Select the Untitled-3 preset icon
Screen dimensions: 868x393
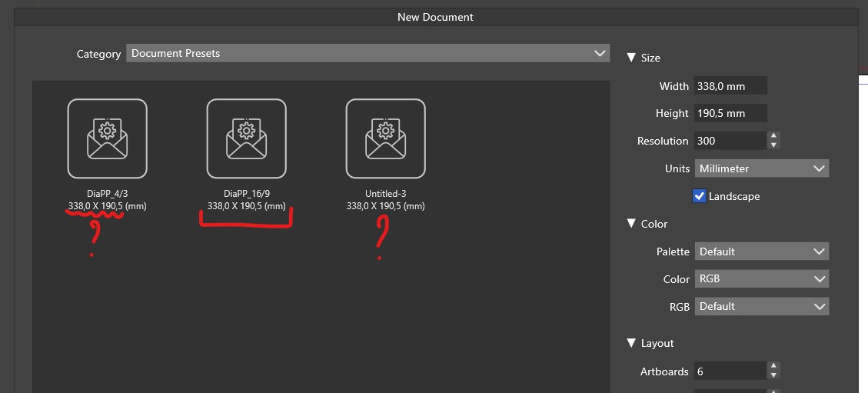(385, 138)
